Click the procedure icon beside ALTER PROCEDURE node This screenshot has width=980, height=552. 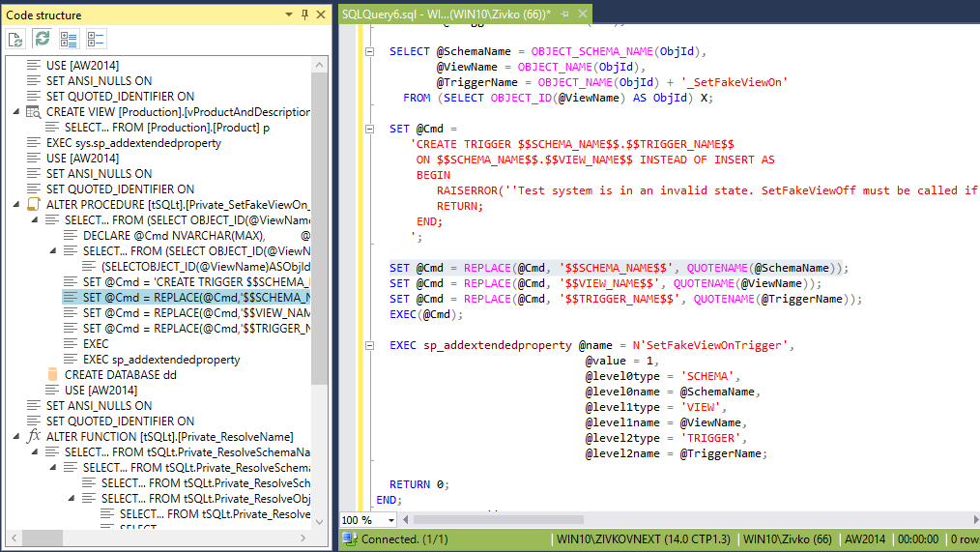[x=34, y=204]
